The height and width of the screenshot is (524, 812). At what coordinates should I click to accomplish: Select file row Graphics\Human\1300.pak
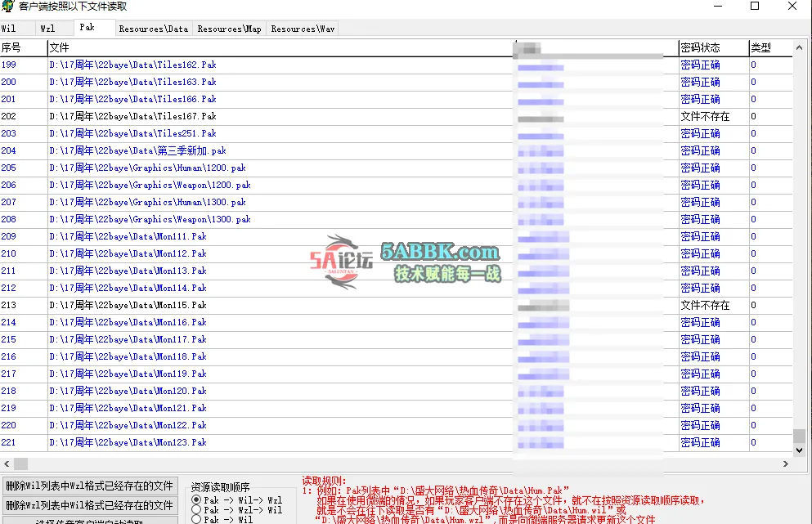point(396,202)
